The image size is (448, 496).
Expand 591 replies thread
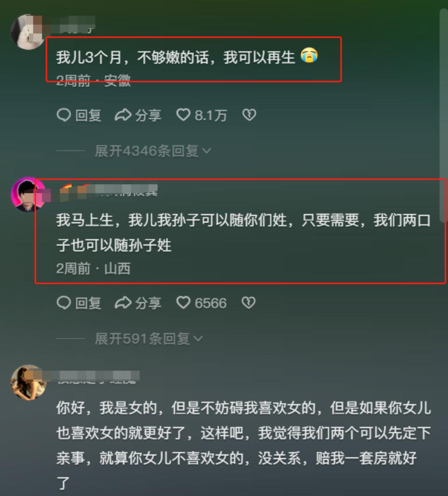(x=148, y=339)
